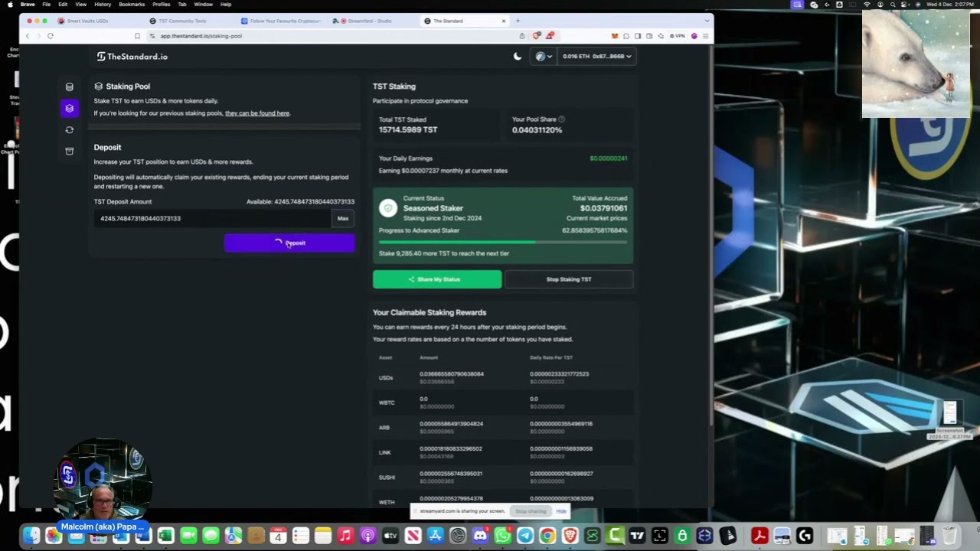Open the Podcasts app in the Dock
The image size is (980, 551).
click(x=367, y=536)
